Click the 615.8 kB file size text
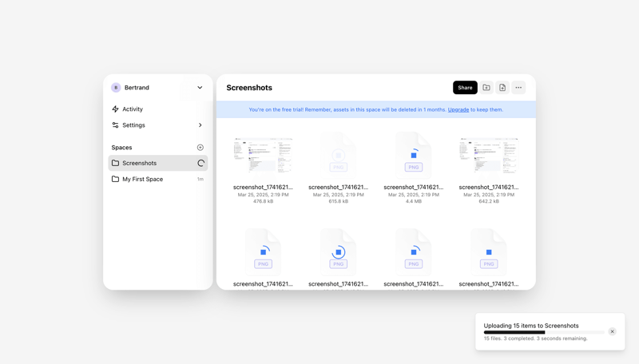The image size is (639, 364). pyautogui.click(x=338, y=201)
